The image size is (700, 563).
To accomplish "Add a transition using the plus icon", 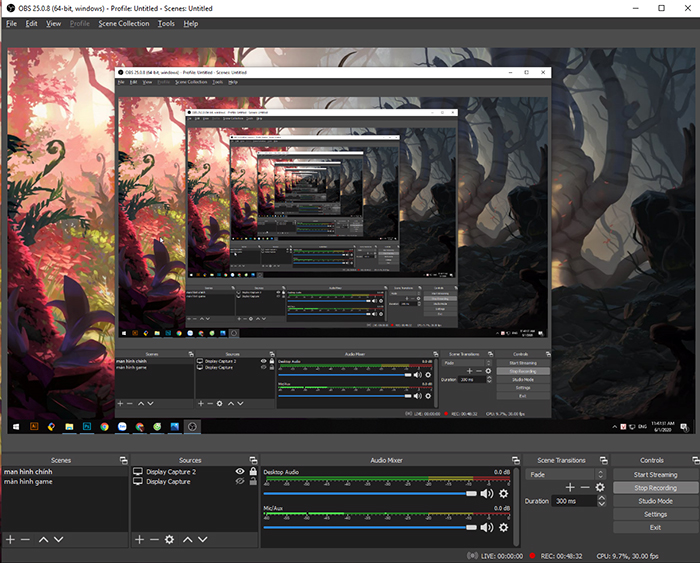I will tap(570, 487).
